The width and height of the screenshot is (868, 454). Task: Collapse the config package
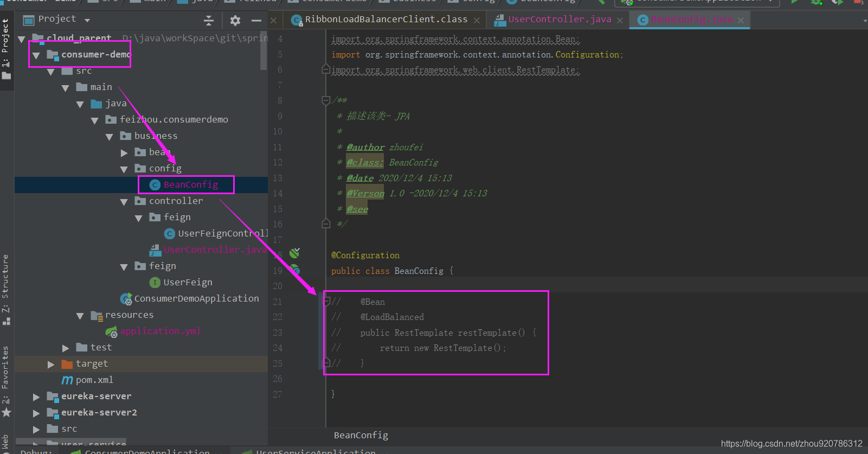124,169
